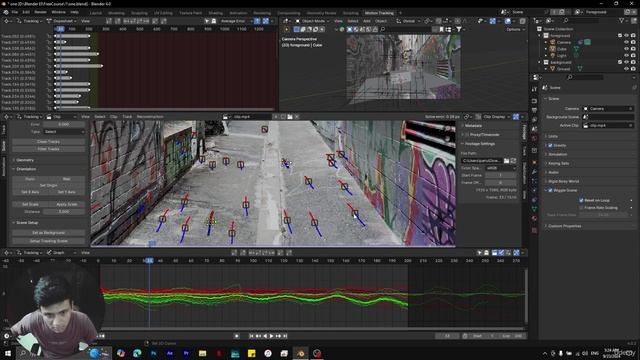Image resolution: width=640 pixels, height=360 pixels.
Task: Open the Tool properties tab icon
Action: pos(534,89)
